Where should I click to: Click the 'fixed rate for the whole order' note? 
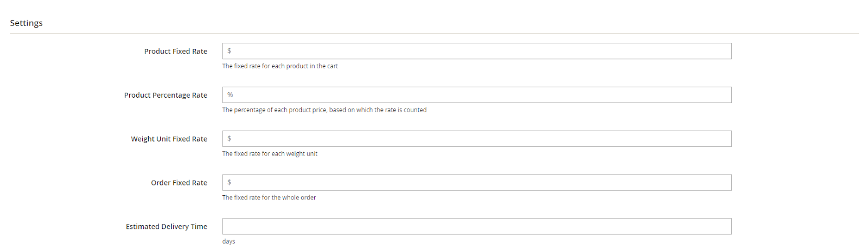[x=269, y=198]
